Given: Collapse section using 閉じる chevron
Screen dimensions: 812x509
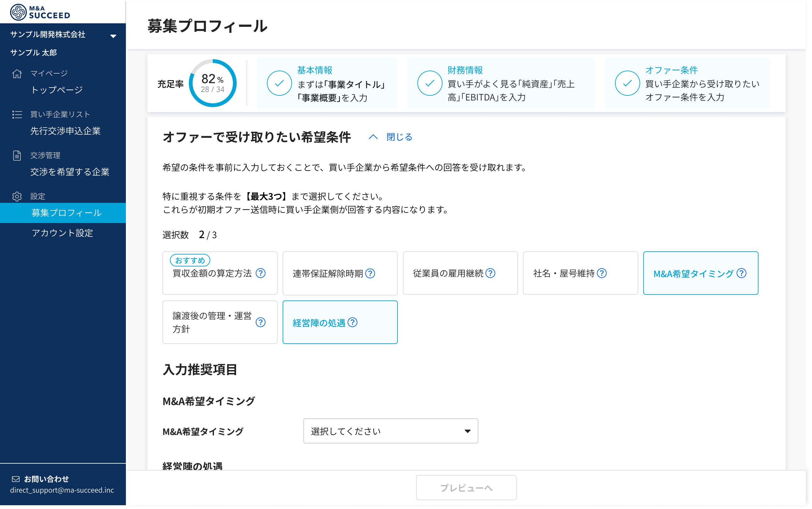Looking at the screenshot, I should pyautogui.click(x=373, y=137).
